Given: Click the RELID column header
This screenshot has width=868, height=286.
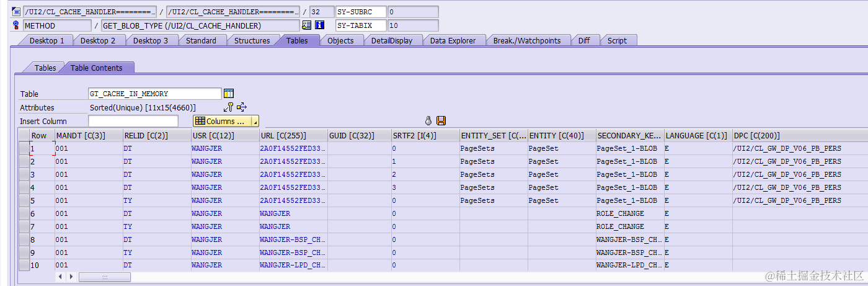Looking at the screenshot, I should (157, 135).
